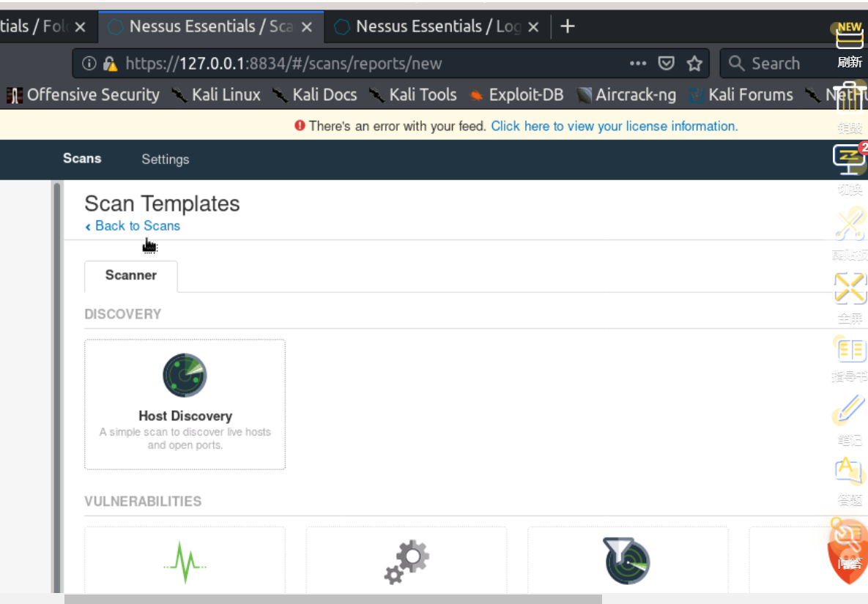Click the Aircrack-ng bookmark favicon
868x604 pixels.
coord(584,96)
